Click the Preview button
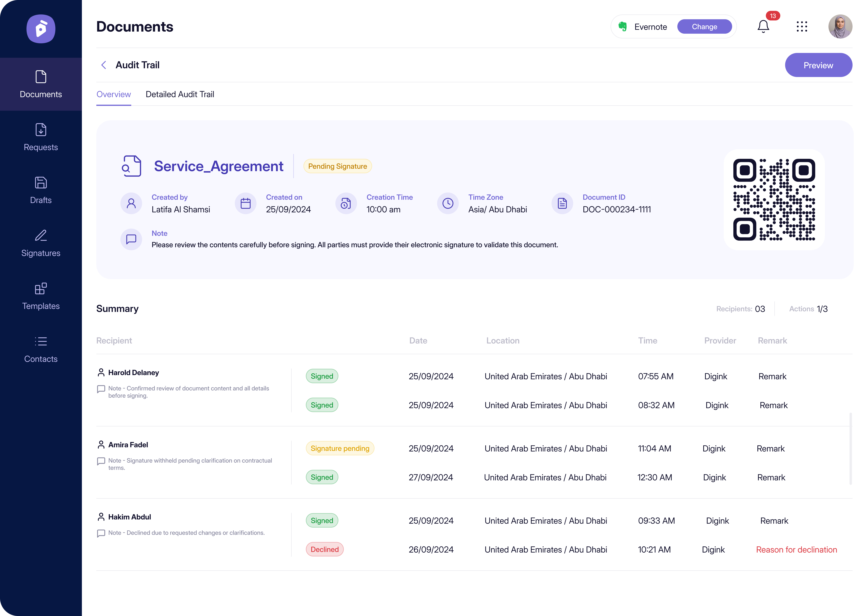867x616 pixels. point(818,65)
